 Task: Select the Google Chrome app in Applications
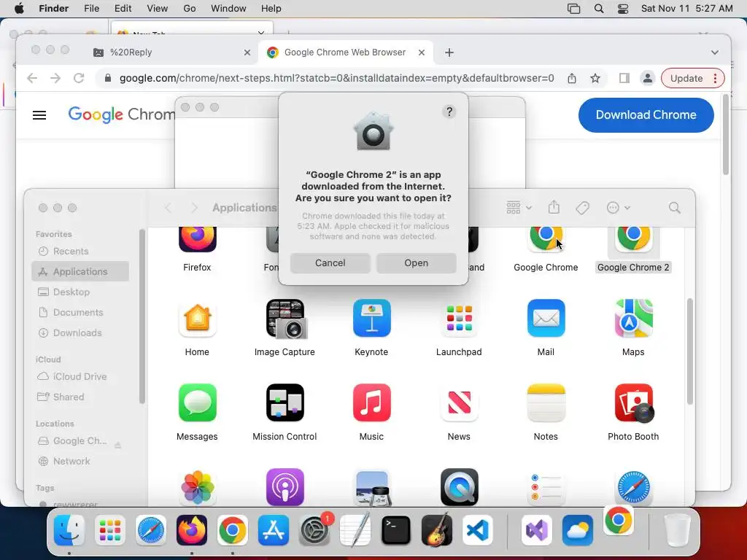tap(546, 239)
